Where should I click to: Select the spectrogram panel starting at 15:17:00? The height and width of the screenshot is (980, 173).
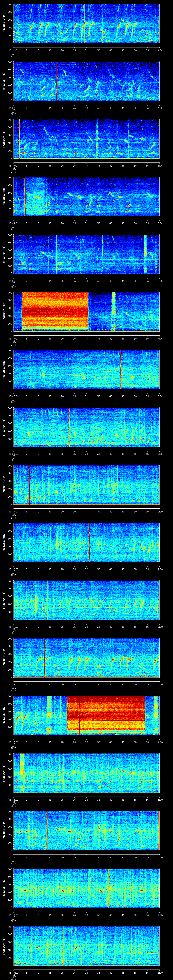[87, 946]
